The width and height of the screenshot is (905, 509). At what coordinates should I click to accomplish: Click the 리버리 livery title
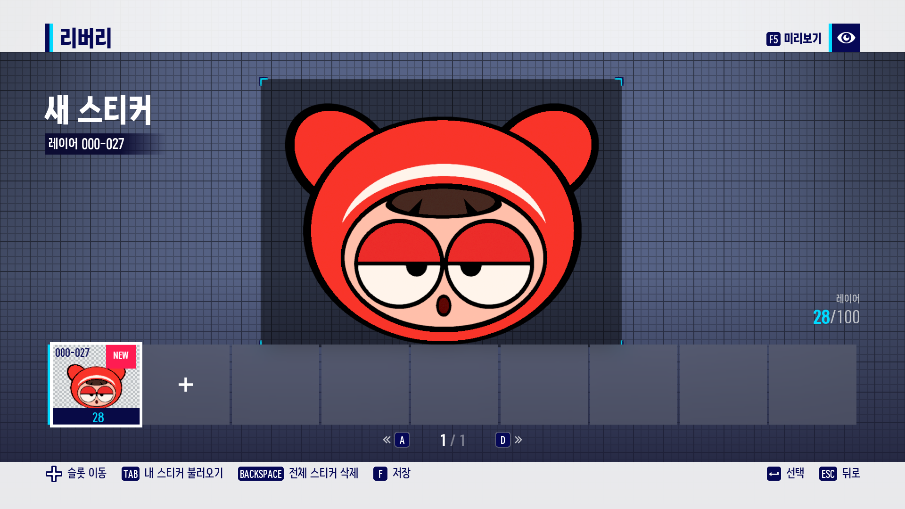coord(85,38)
